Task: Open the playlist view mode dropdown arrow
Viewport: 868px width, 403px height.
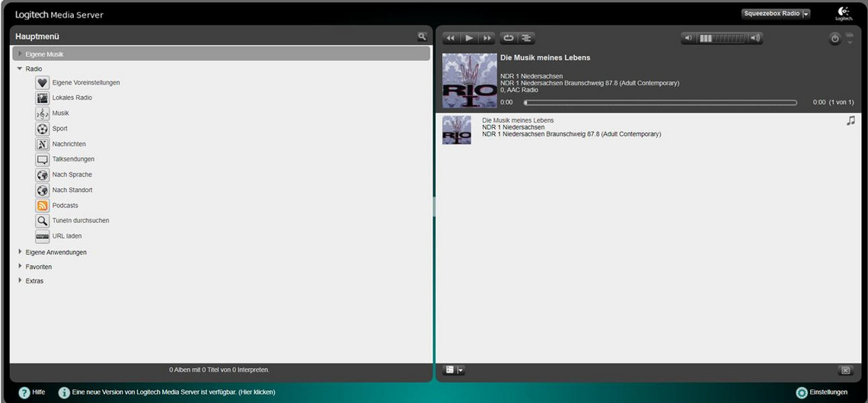Action: [461, 369]
